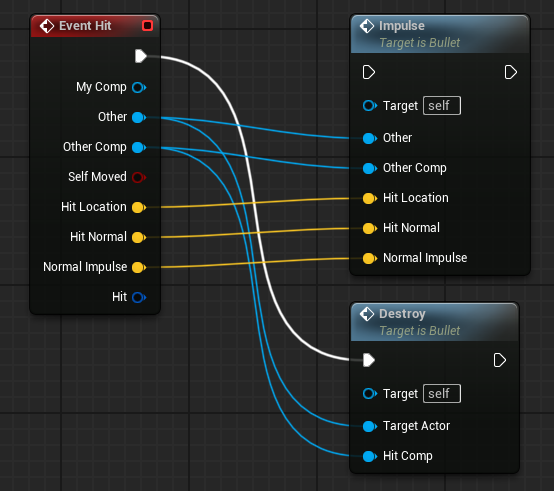Click the Hit Comp input pin
The height and width of the screenshot is (491, 554).
click(x=370, y=456)
